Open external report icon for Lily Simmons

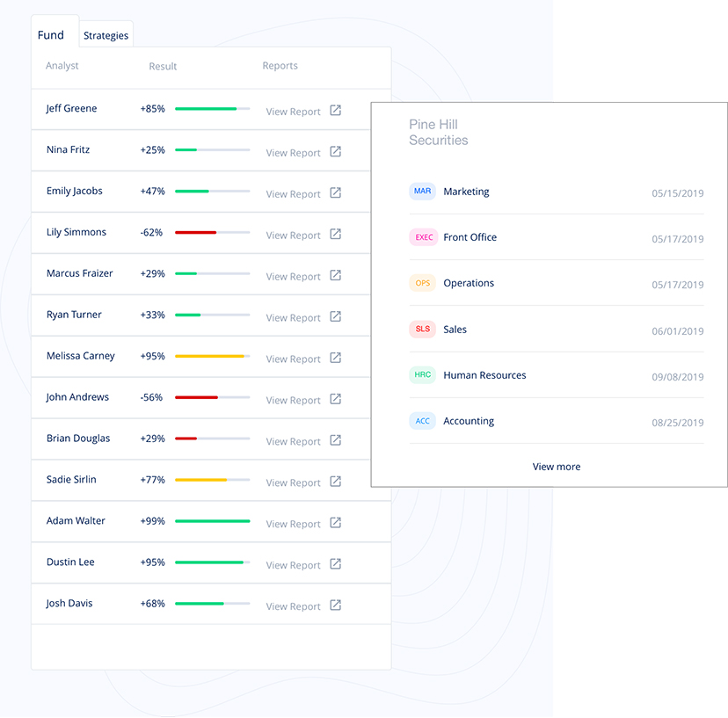335,235
